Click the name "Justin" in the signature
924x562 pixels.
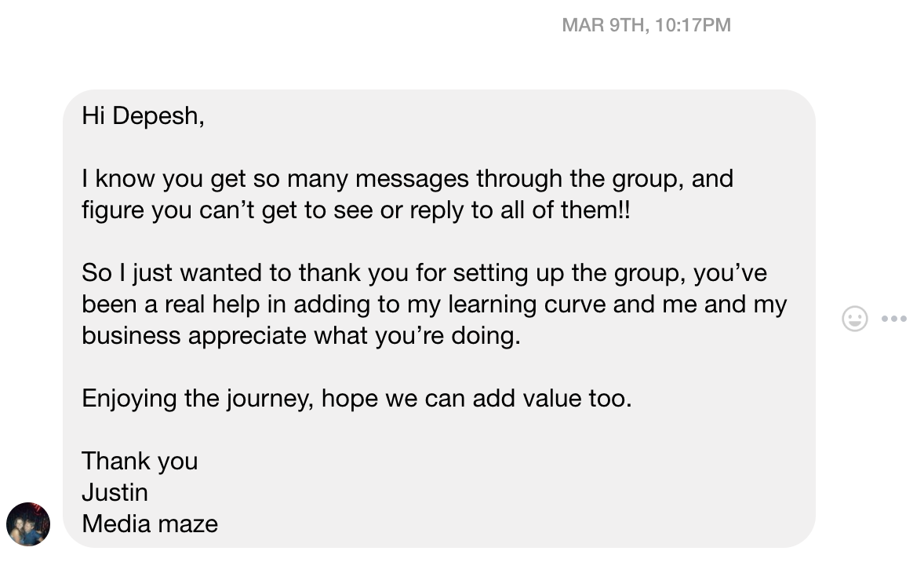[115, 492]
